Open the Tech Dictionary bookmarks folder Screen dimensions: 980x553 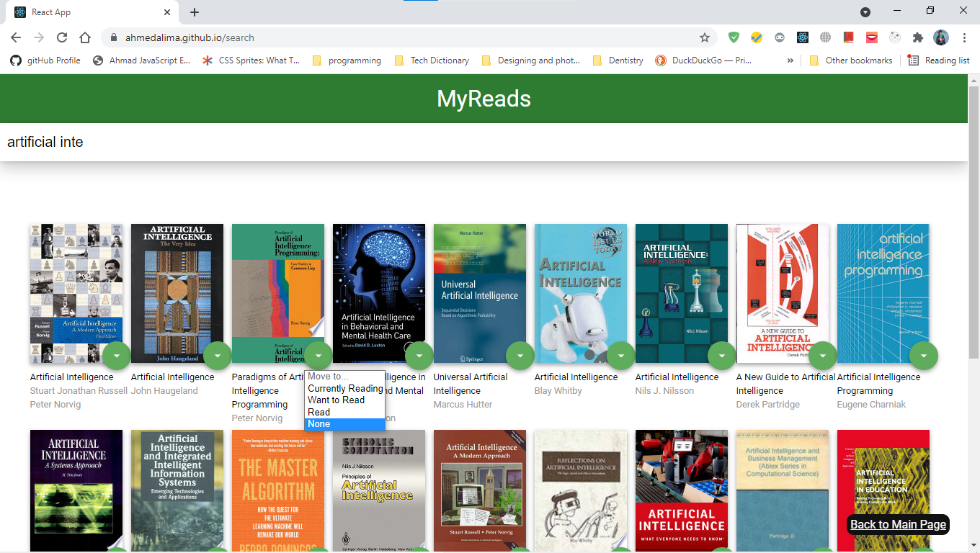point(432,60)
